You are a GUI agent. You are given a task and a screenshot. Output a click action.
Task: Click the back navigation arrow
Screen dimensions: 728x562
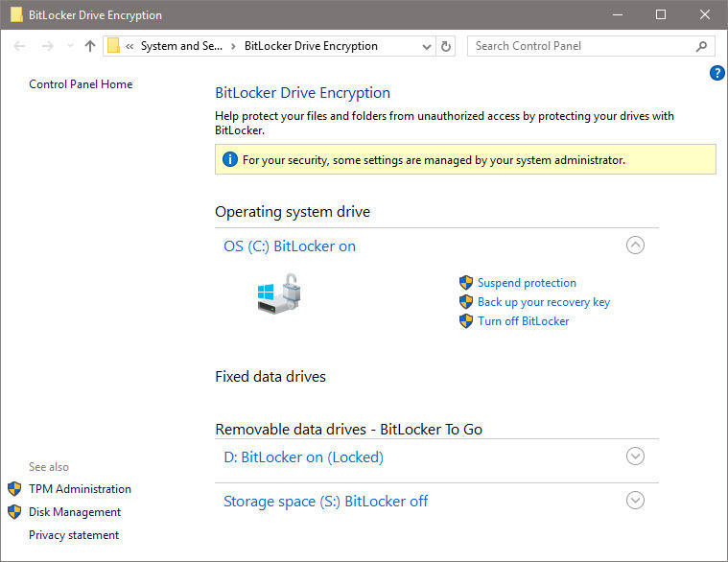point(19,46)
